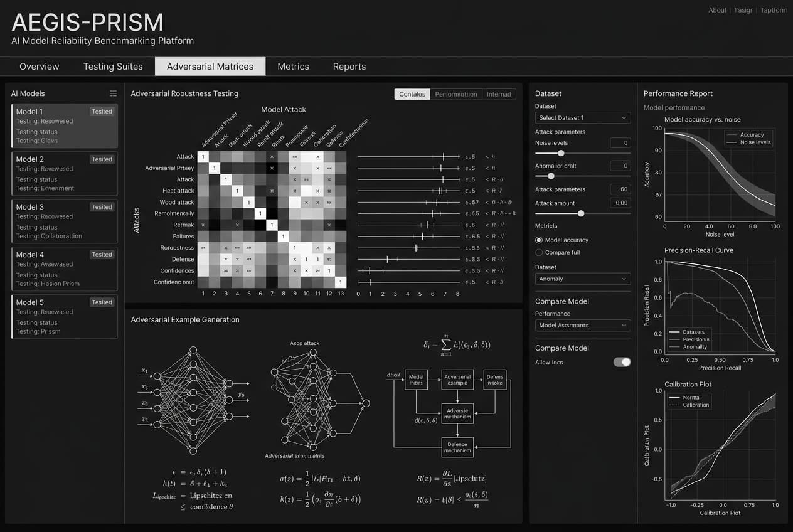The width and height of the screenshot is (793, 532).
Task: Click the Attack amount value field
Action: 620,203
